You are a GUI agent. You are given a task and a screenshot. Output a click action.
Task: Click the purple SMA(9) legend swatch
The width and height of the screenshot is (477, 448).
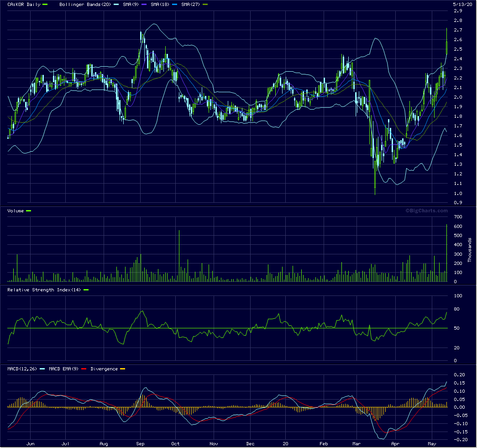pyautogui.click(x=144, y=5)
